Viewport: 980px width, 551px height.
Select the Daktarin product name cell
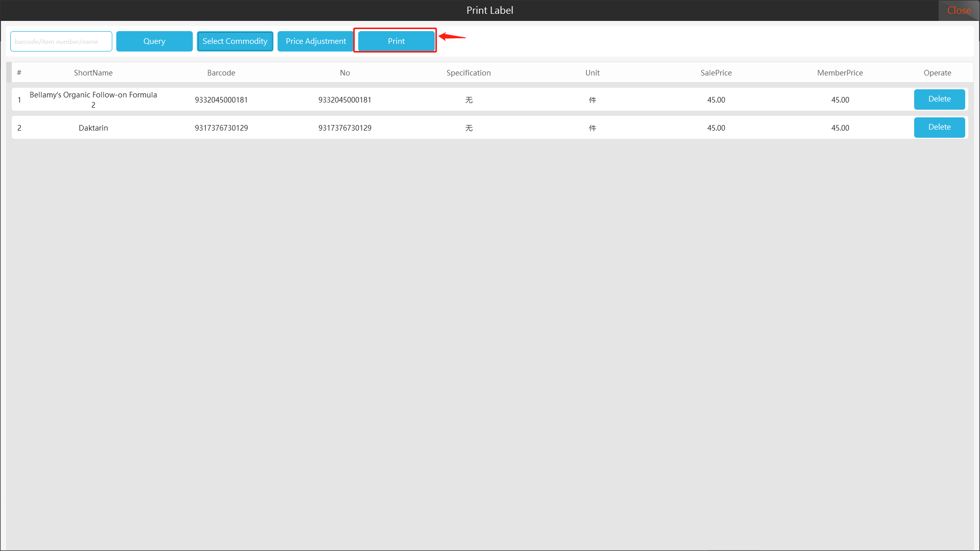click(93, 128)
